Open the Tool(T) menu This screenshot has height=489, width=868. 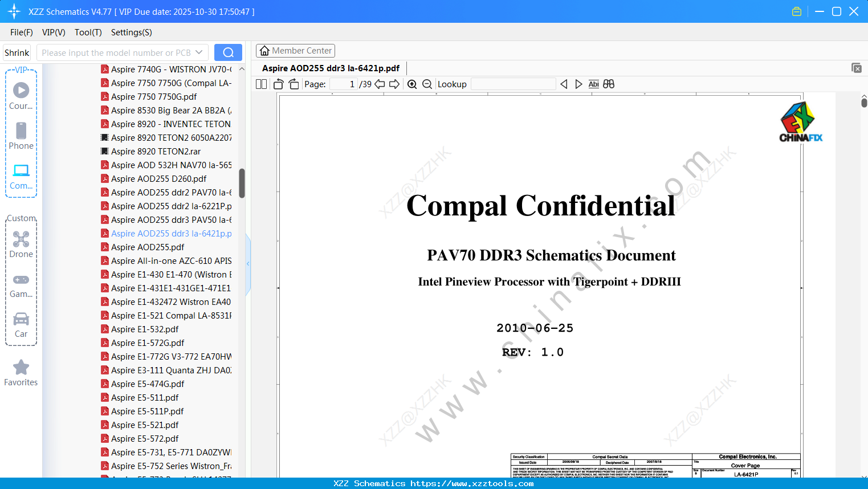point(88,32)
